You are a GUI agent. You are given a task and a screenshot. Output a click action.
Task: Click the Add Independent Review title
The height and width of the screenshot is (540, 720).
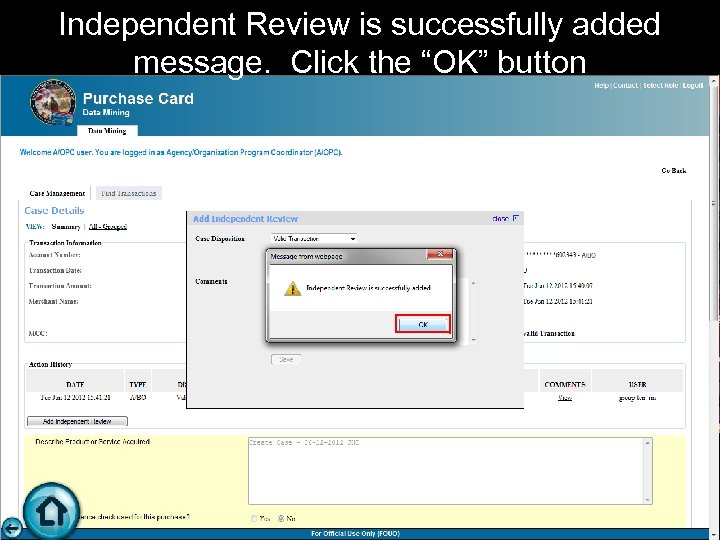point(245,219)
